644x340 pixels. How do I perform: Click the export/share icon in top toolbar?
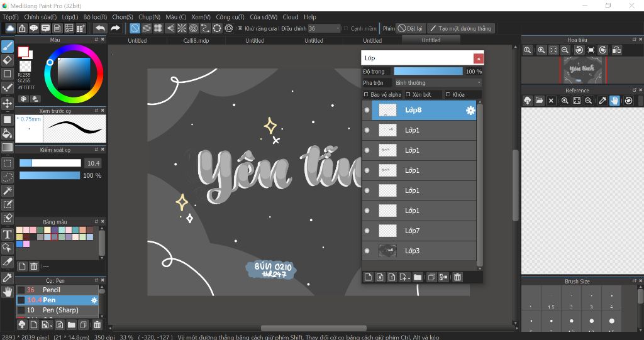coord(22,28)
